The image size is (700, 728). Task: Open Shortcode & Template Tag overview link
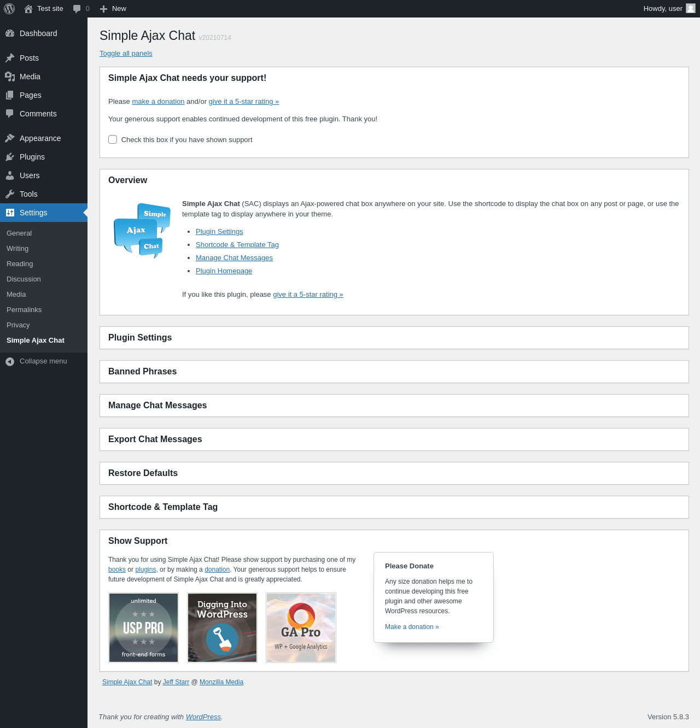click(237, 245)
